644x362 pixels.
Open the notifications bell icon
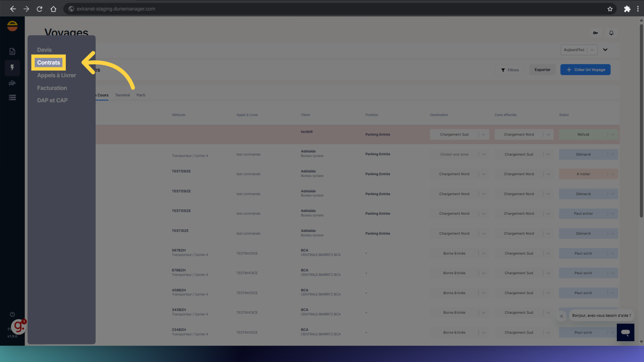pyautogui.click(x=611, y=33)
